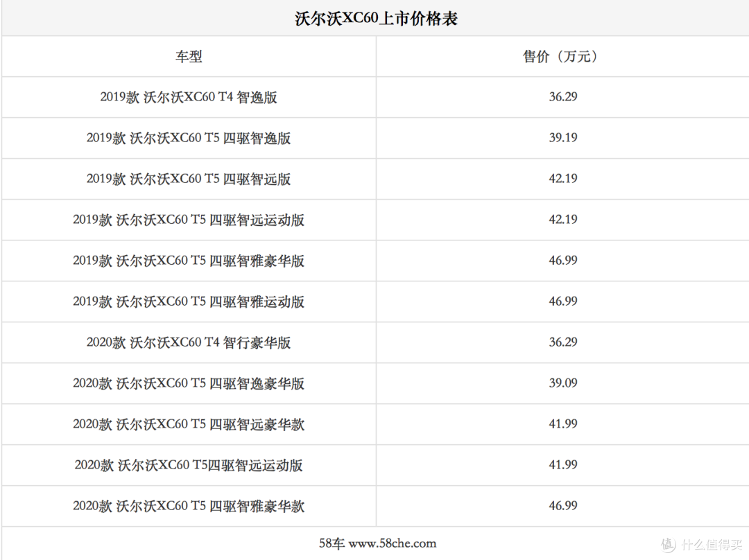Select the 2019款 T5 四驱智远运动版 model cell
This screenshot has height=560, width=749.
pyautogui.click(x=189, y=220)
